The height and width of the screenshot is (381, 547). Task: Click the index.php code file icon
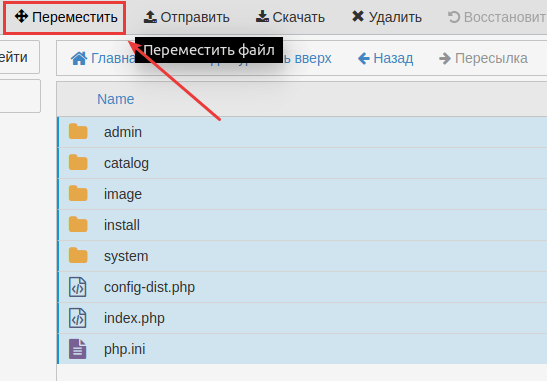tap(77, 318)
